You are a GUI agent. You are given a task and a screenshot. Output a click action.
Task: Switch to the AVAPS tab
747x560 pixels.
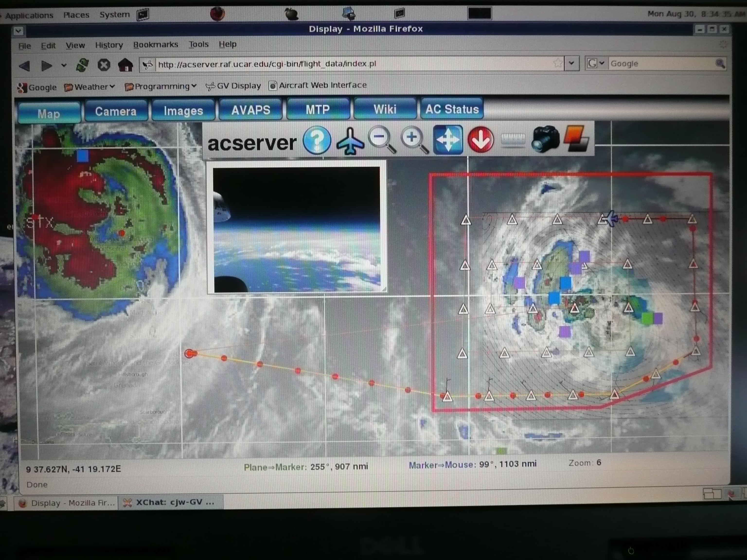click(x=250, y=110)
